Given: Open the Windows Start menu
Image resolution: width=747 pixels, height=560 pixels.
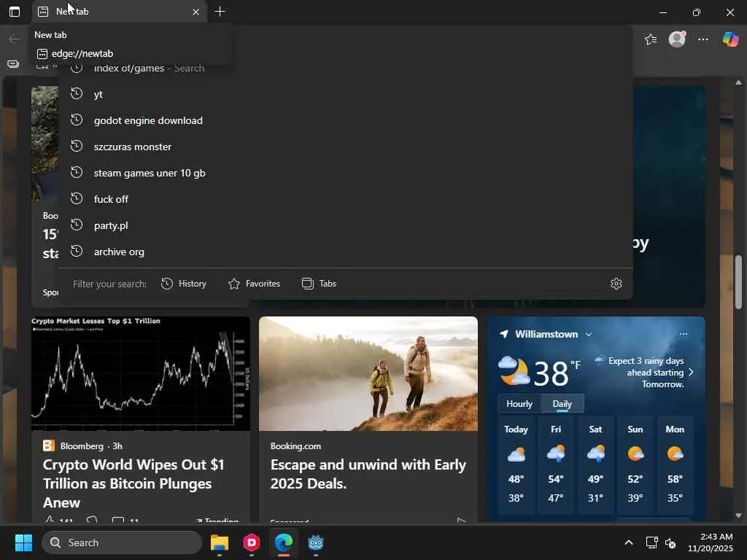Looking at the screenshot, I should point(23,542).
